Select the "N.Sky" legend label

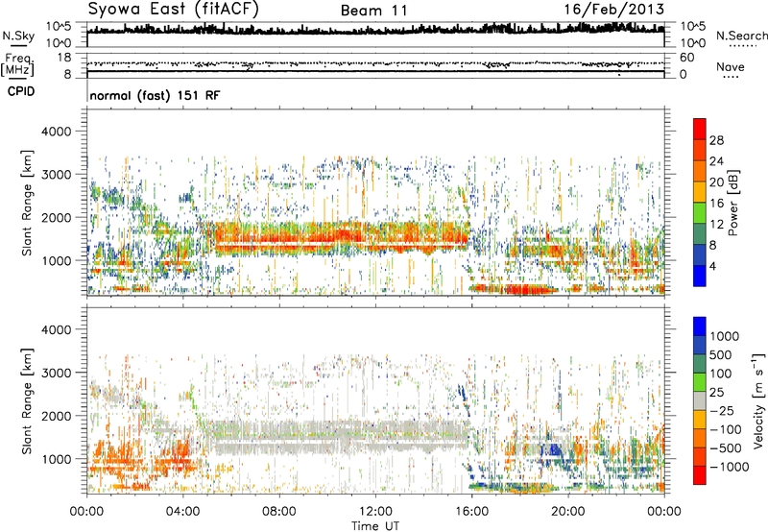18,36
